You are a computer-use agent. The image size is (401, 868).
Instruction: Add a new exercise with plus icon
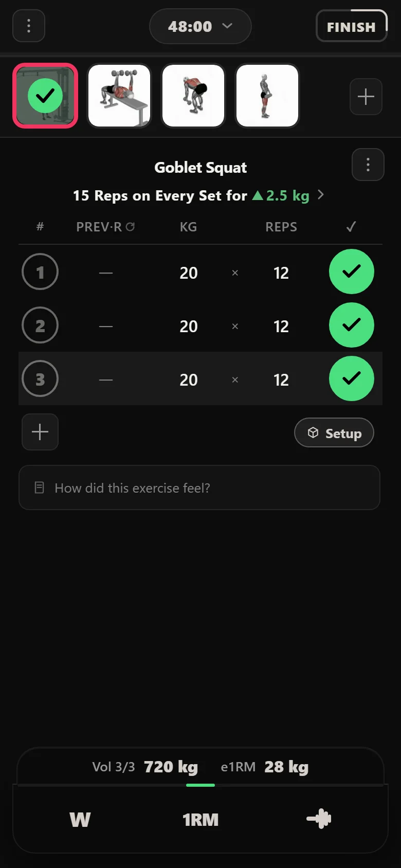(x=366, y=97)
